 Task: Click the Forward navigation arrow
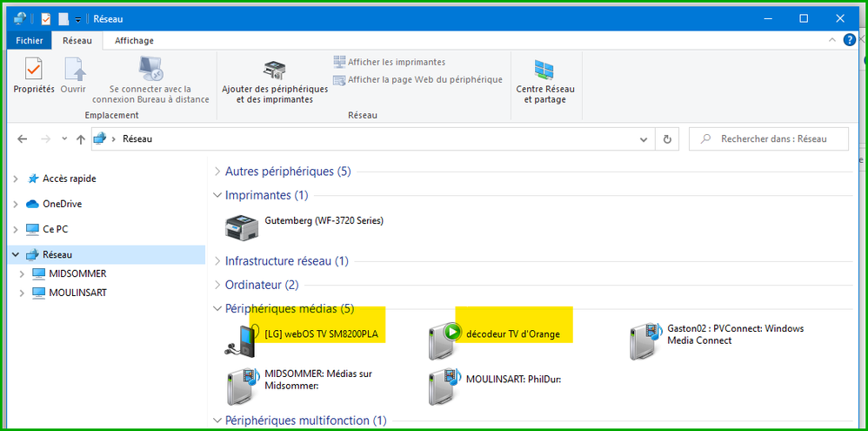46,139
